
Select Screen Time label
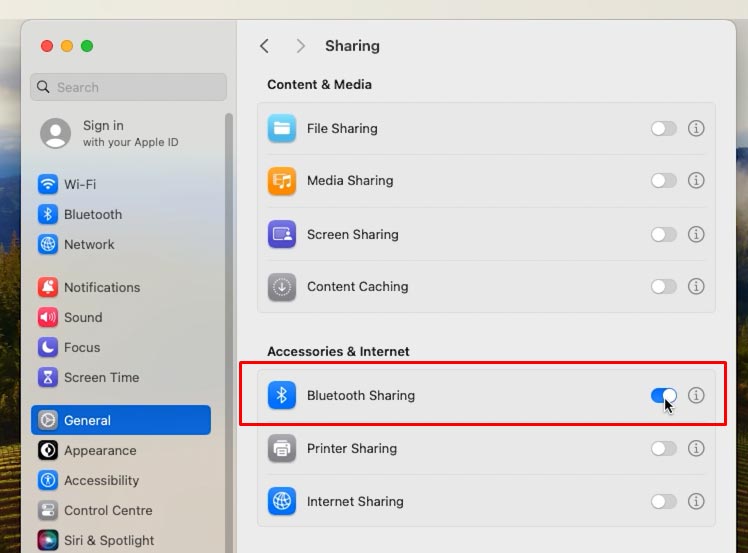click(x=102, y=377)
